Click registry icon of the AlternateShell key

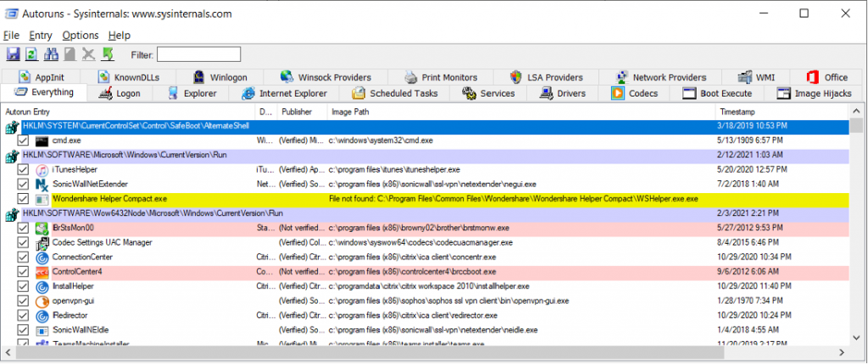point(12,128)
